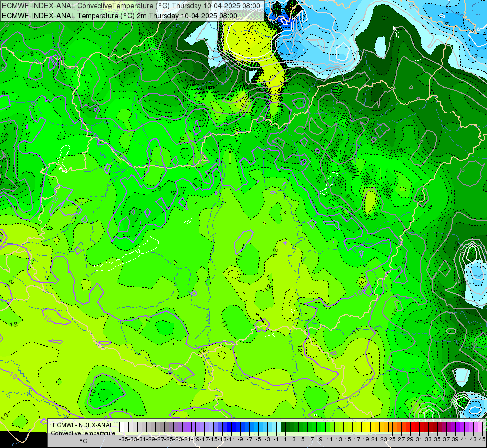Click the '°C' unit label in the legend
487x448 pixels.
tap(83, 441)
